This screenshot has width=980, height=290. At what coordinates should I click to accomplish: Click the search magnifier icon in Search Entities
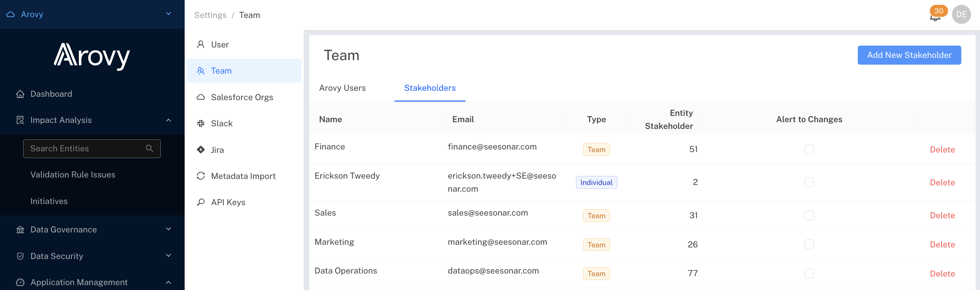[150, 148]
